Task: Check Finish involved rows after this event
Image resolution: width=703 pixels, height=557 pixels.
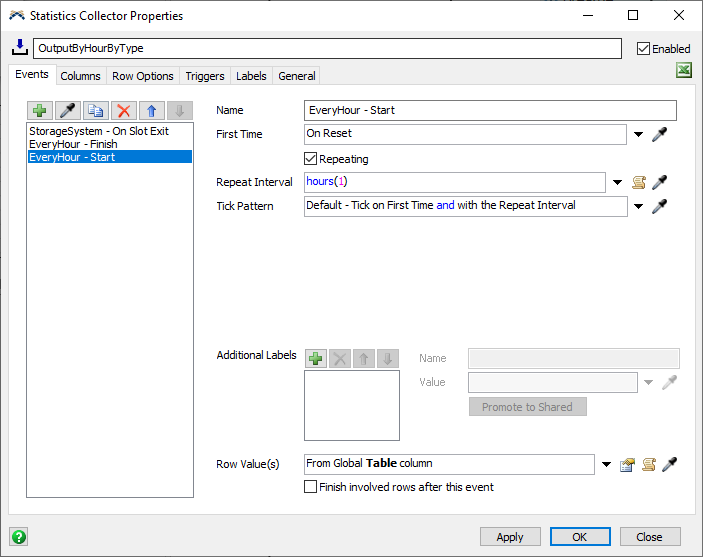Action: click(x=310, y=487)
